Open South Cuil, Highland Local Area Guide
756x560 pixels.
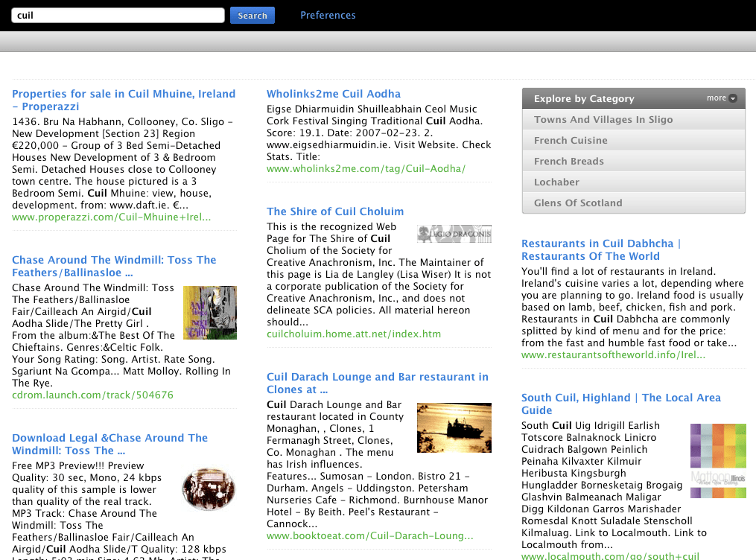(x=621, y=404)
